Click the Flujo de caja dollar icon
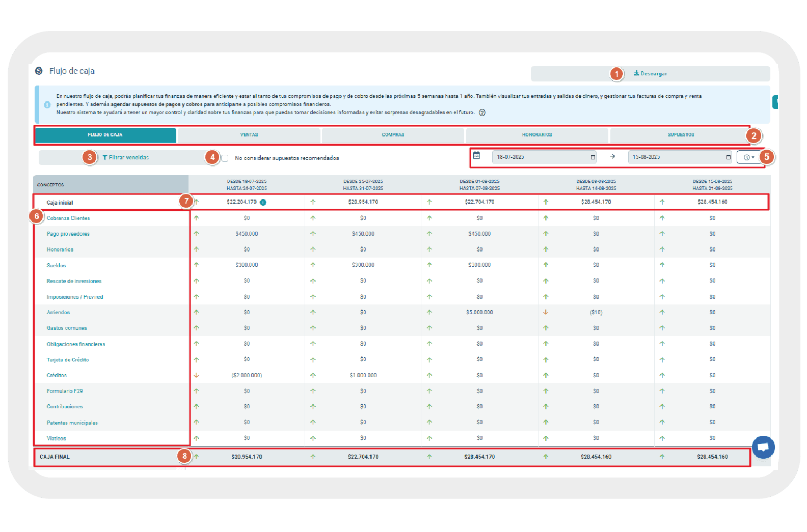This screenshot has height=532, width=807. [39, 71]
